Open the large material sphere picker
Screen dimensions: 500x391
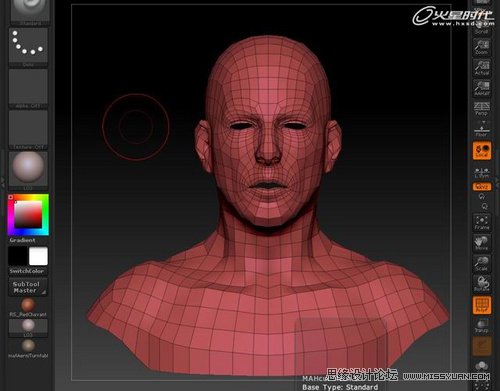pyautogui.click(x=28, y=170)
